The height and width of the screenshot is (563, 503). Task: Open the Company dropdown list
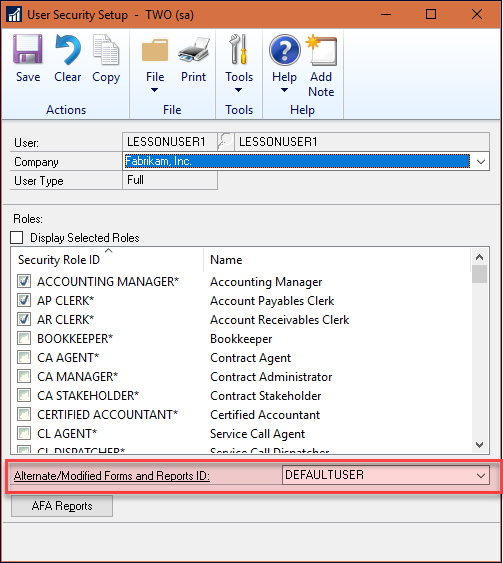coord(481,162)
